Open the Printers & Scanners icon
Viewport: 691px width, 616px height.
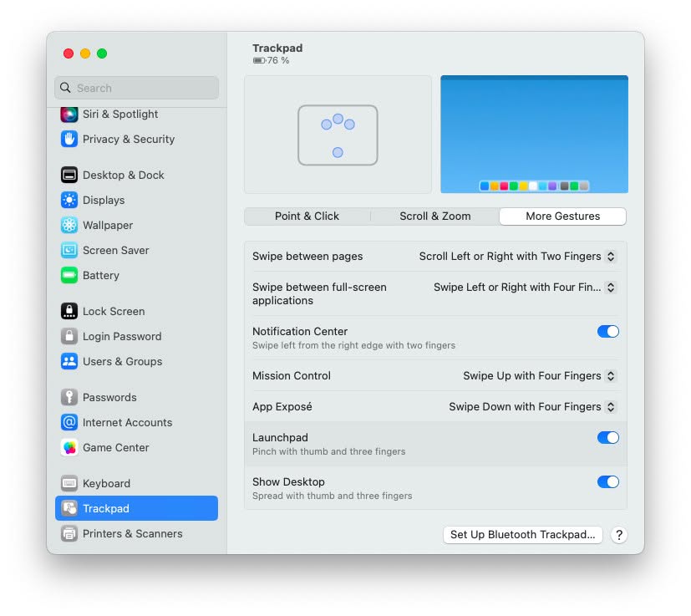pyautogui.click(x=69, y=533)
